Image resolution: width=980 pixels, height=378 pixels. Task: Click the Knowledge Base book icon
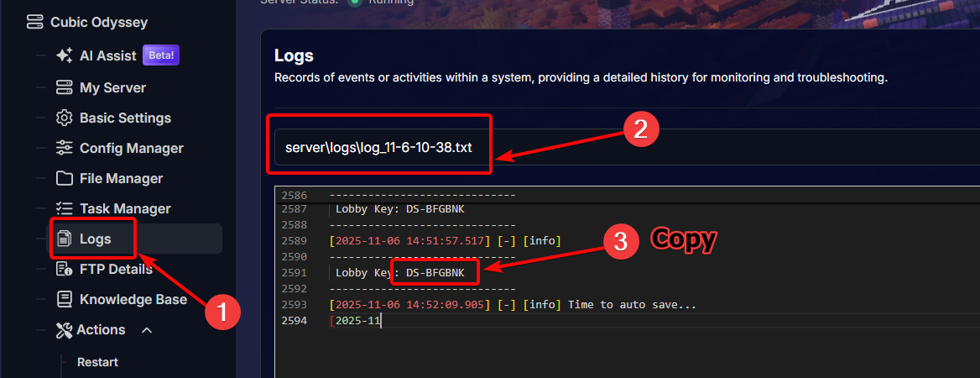64,299
